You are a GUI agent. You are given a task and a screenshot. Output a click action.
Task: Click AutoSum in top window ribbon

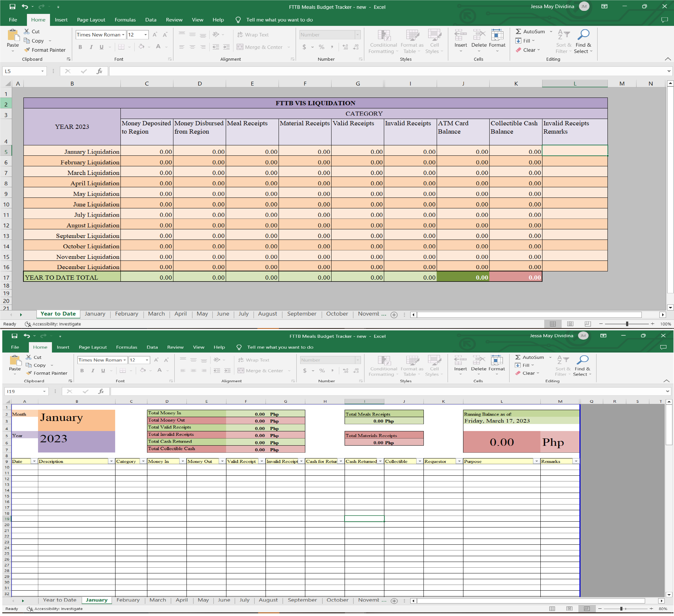click(530, 32)
